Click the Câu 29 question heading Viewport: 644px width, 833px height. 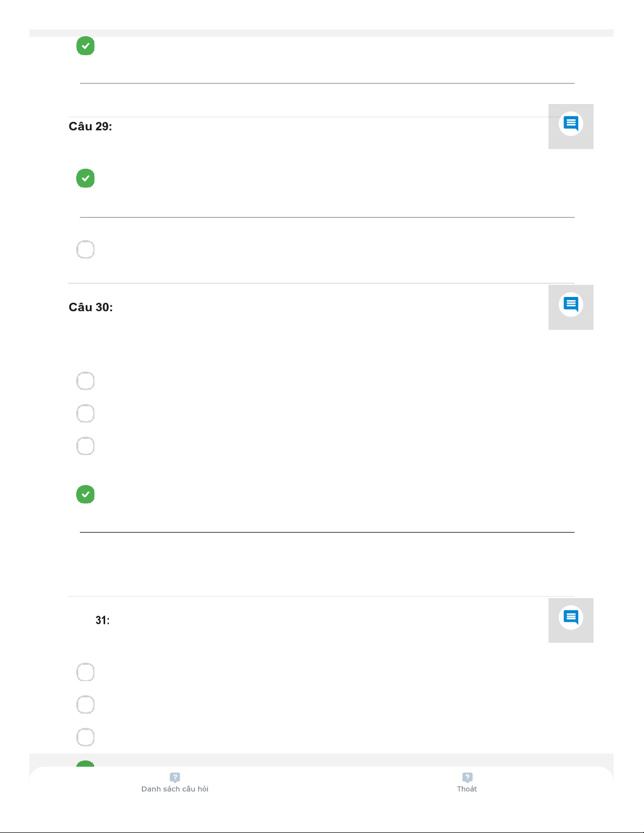pyautogui.click(x=90, y=127)
